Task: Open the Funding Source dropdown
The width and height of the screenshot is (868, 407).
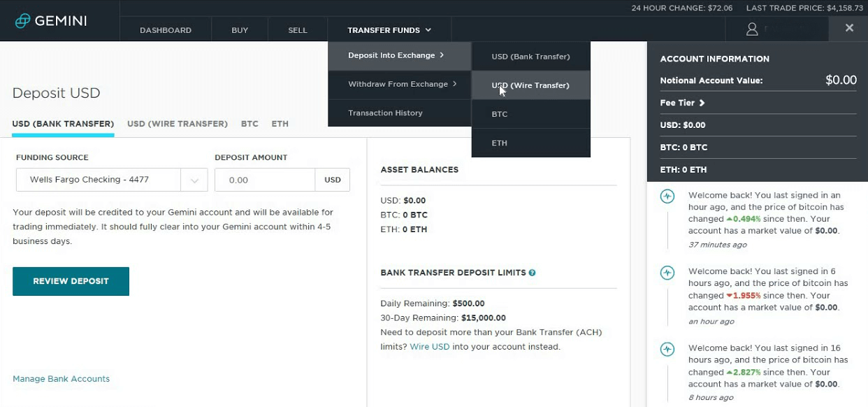Action: pos(112,180)
